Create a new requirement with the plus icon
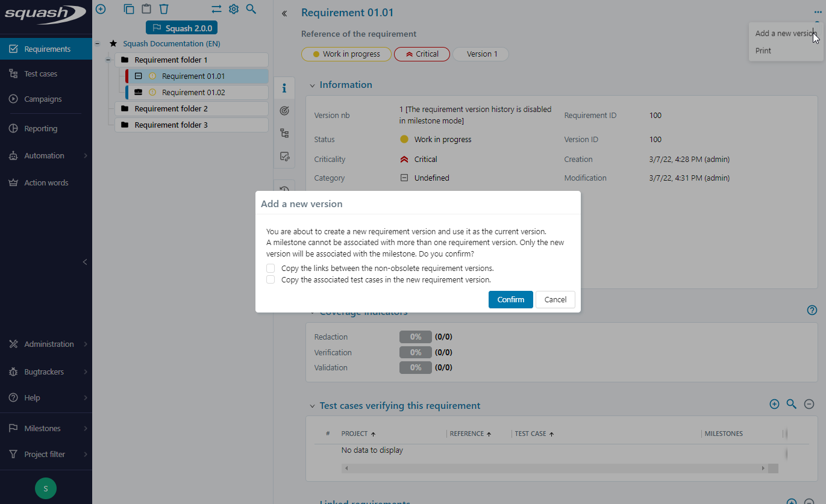 pos(100,9)
